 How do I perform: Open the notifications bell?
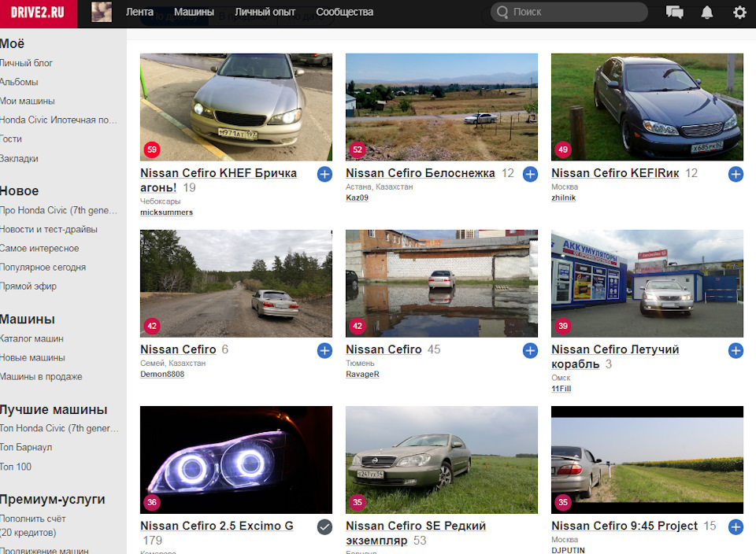(x=707, y=12)
